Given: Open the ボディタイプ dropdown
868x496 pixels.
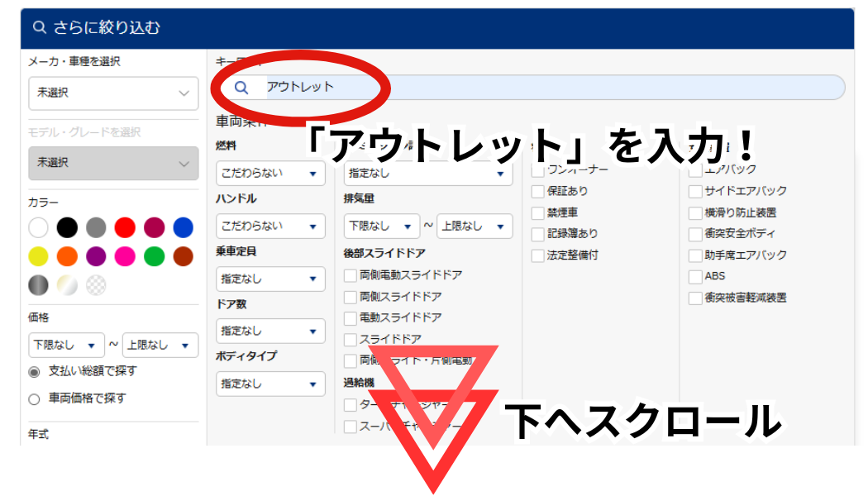Looking at the screenshot, I should pyautogui.click(x=270, y=384).
